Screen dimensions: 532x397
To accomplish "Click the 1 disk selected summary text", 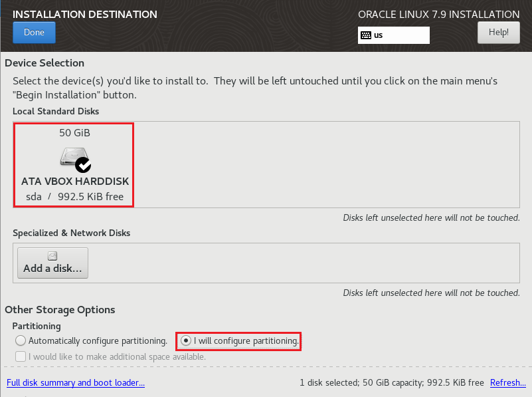I will point(392,383).
